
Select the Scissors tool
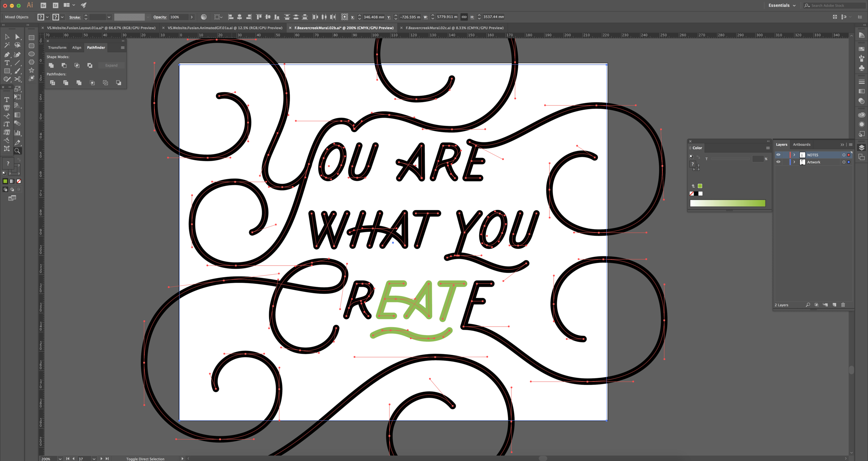(17, 79)
